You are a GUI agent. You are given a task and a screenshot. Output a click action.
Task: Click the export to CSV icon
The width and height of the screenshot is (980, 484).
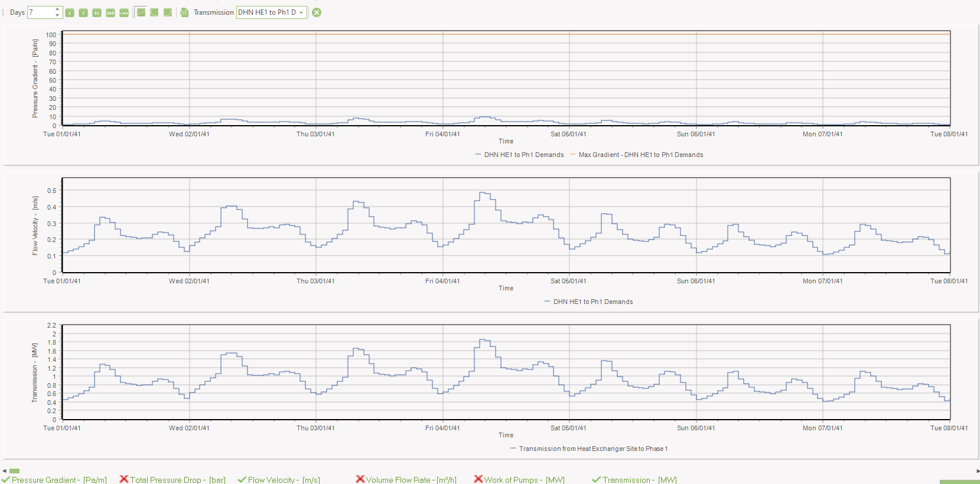coord(184,12)
